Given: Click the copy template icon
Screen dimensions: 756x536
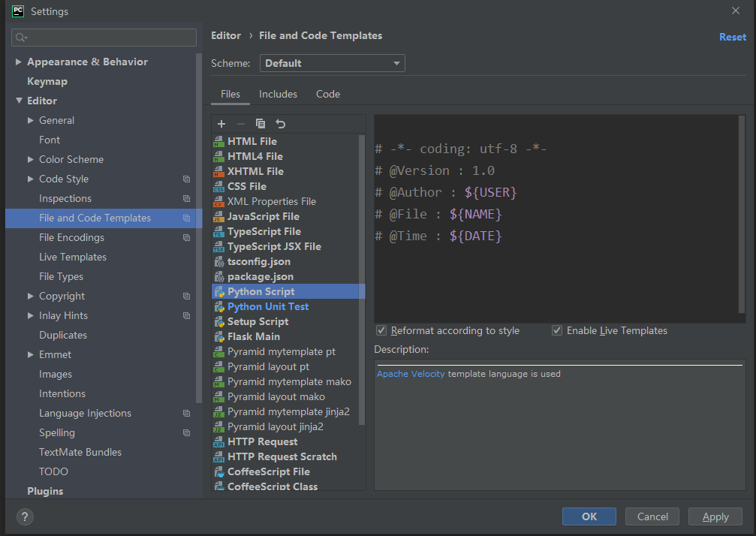Looking at the screenshot, I should [261, 124].
